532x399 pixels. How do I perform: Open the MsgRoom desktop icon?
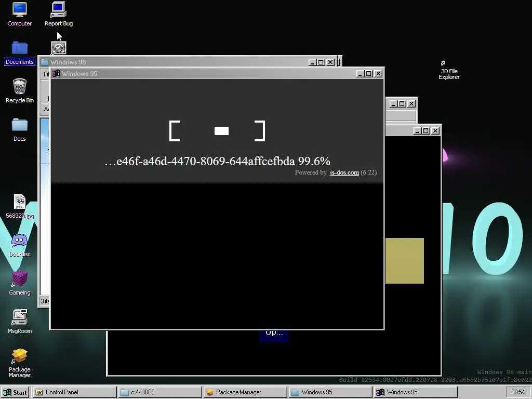[19, 322]
